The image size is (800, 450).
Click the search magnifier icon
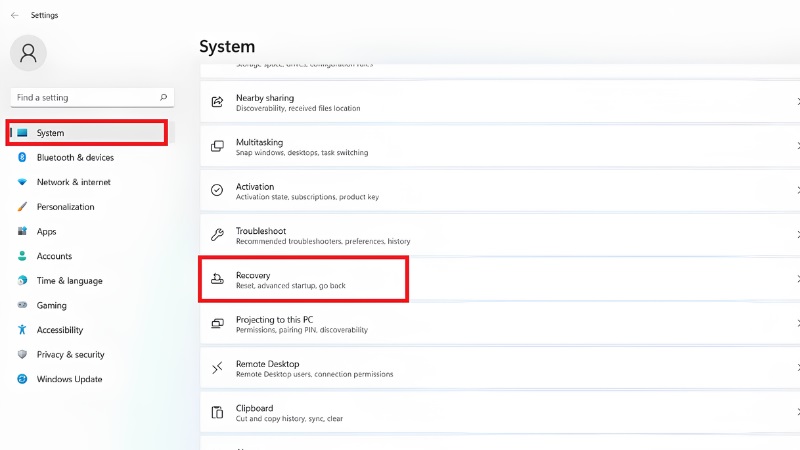point(163,97)
